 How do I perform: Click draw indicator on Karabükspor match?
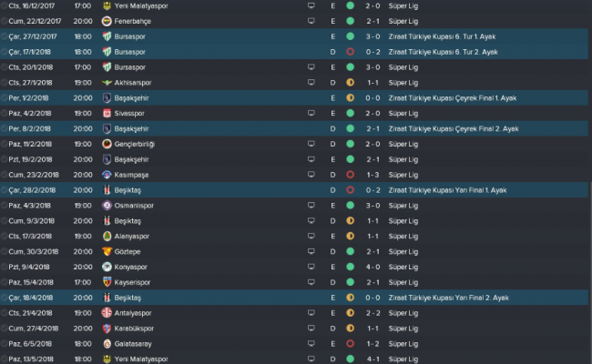coord(351,328)
